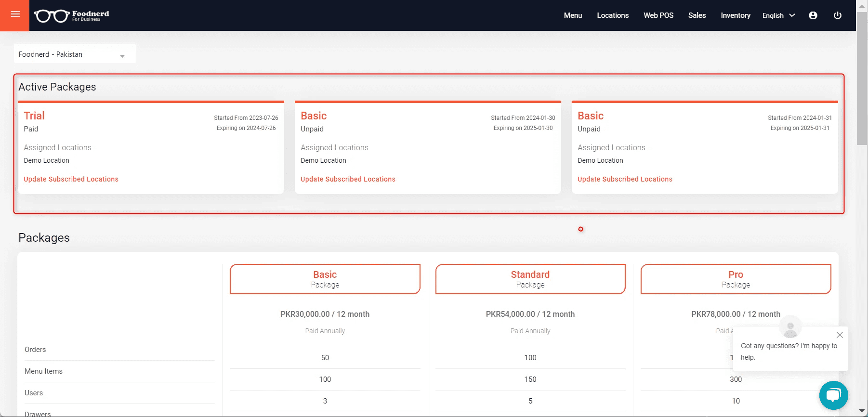Select the Standard Package plan button
This screenshot has height=417, width=868.
[x=530, y=279]
